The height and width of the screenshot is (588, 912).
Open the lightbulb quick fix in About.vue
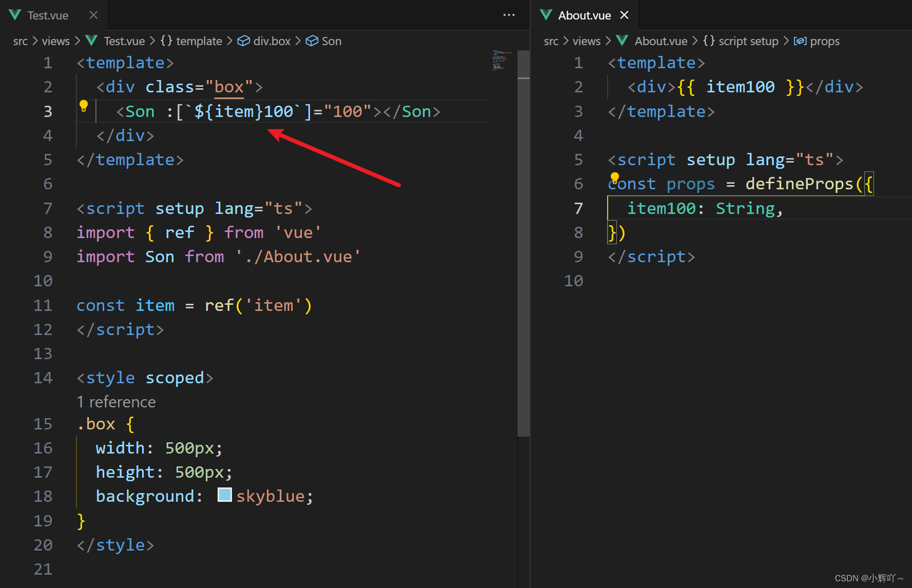[614, 178]
